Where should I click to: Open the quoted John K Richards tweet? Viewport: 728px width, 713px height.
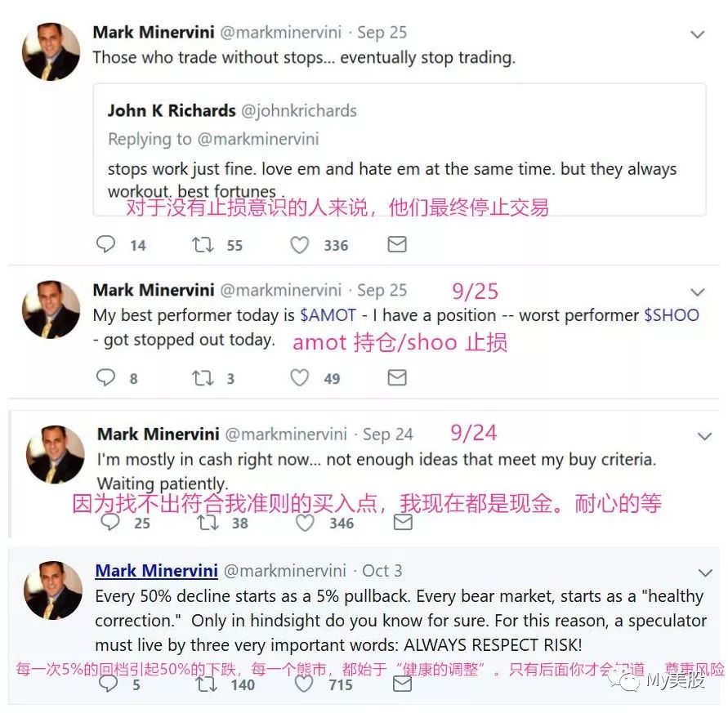(400, 149)
